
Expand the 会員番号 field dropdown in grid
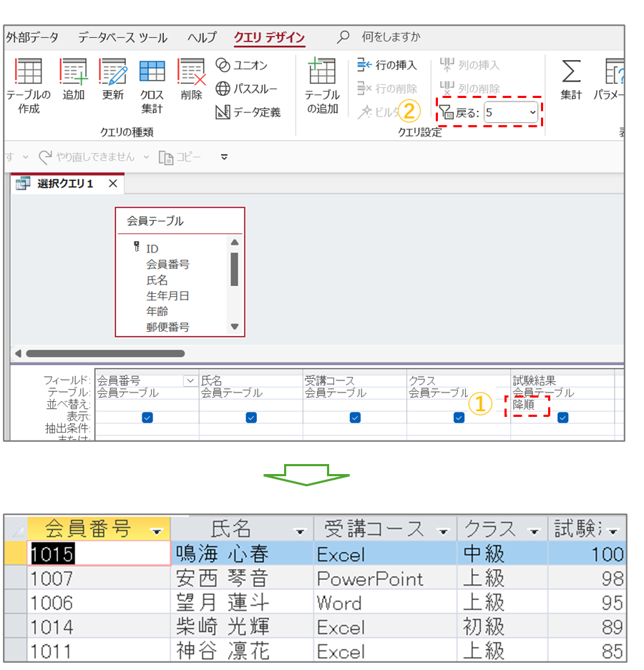pyautogui.click(x=190, y=381)
